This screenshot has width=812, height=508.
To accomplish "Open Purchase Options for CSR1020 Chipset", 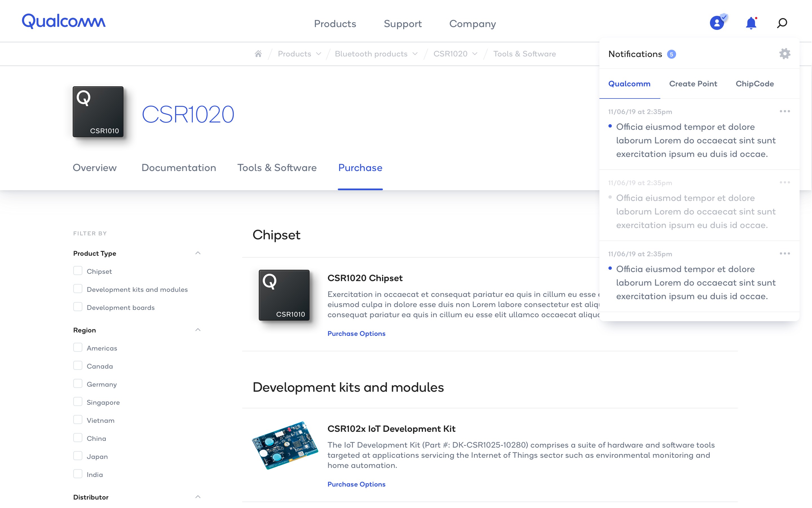I will 356,334.
